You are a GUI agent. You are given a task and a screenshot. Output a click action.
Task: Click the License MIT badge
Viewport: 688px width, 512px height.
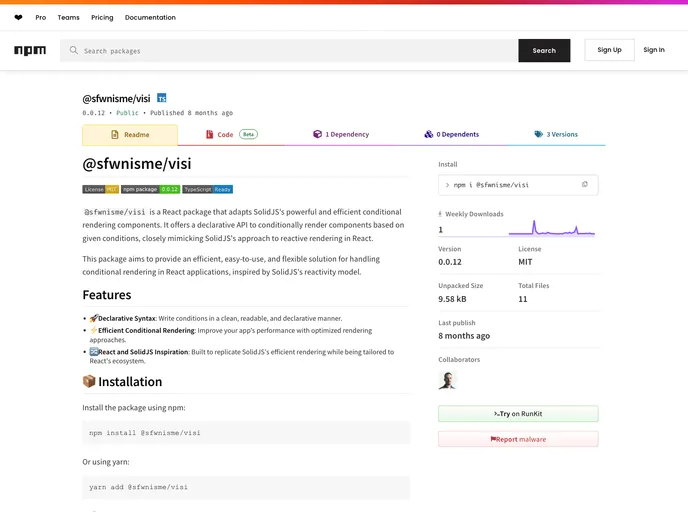tap(100, 189)
